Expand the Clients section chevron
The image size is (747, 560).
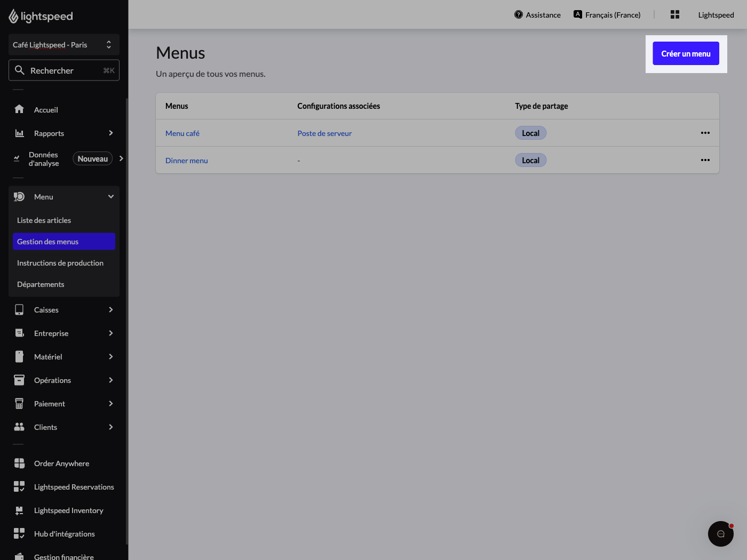point(111,427)
